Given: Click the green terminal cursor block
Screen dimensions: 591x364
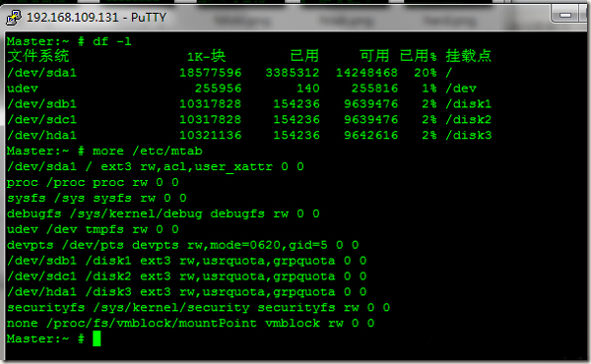Looking at the screenshot, I should click(97, 338).
